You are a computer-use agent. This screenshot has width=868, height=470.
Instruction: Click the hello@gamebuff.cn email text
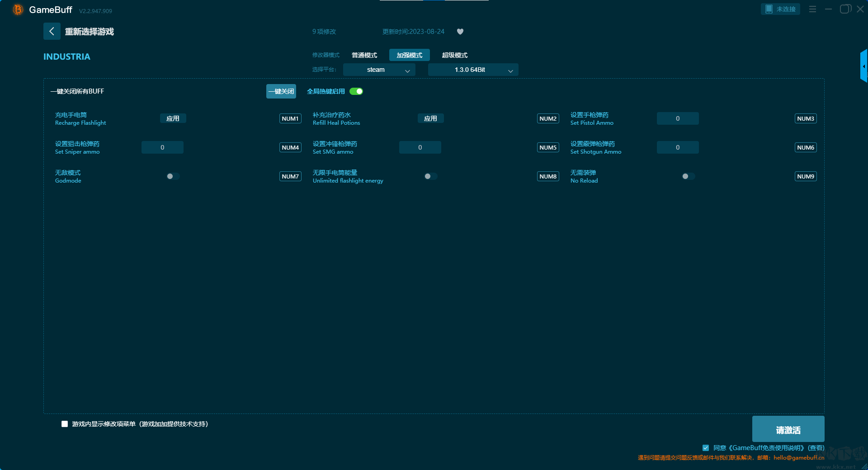799,457
